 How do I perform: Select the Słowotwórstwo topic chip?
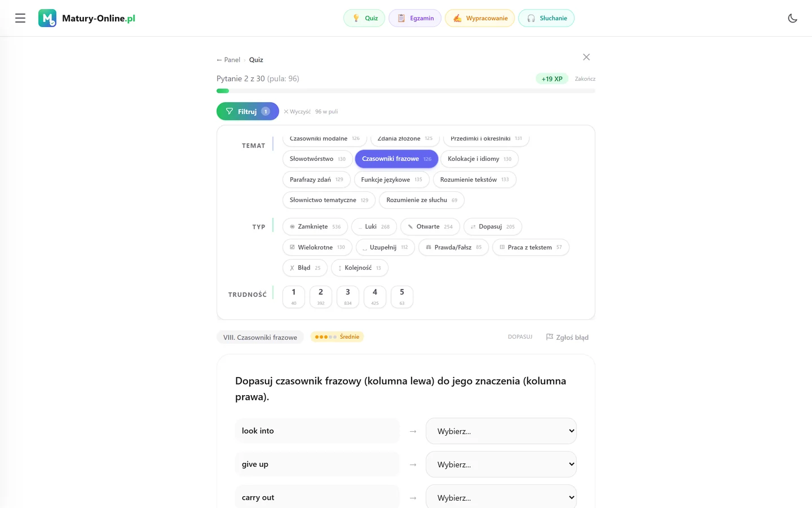(x=317, y=159)
